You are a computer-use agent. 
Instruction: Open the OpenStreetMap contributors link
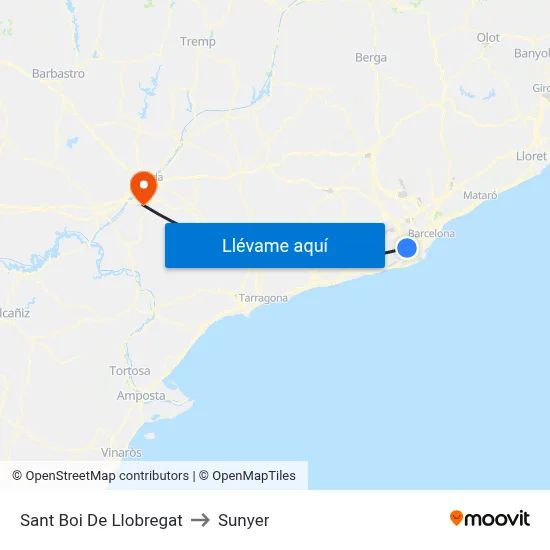click(100, 476)
